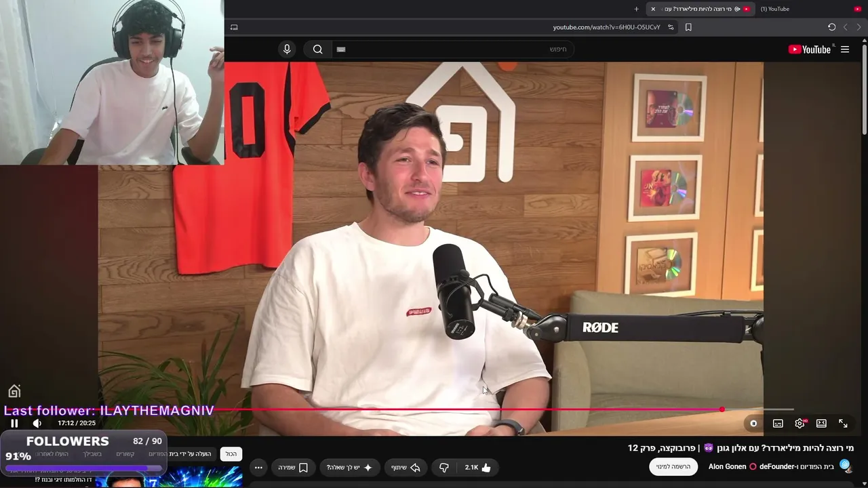
Task: Select the הכול filter chip
Action: (x=231, y=453)
